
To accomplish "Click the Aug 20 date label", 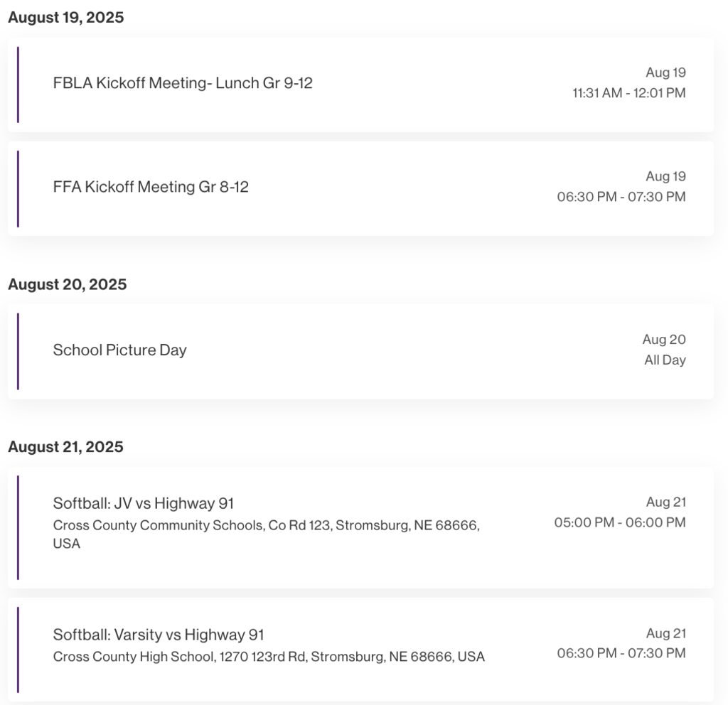I will click(x=664, y=340).
